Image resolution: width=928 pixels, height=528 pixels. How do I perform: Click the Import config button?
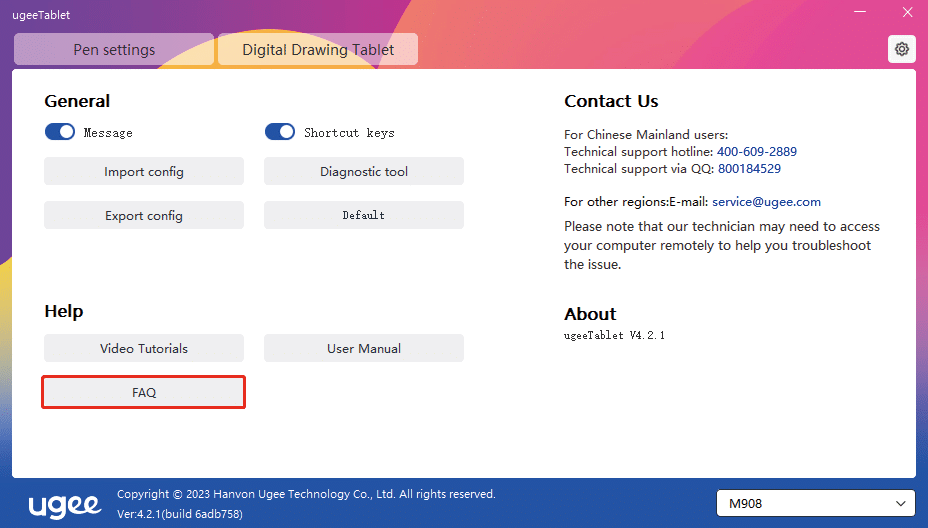(x=144, y=171)
